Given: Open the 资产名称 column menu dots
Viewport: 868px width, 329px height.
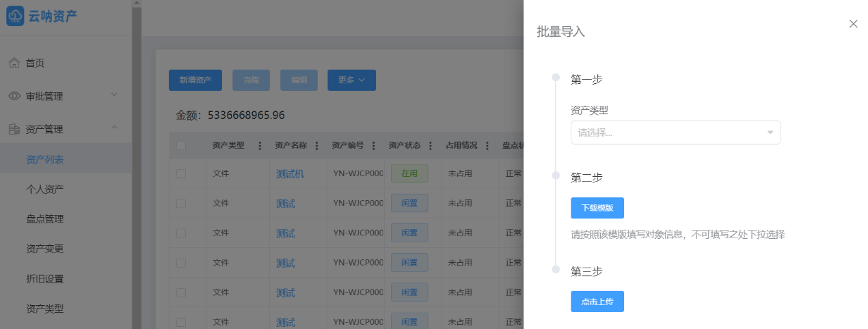Looking at the screenshot, I should pos(317,145).
